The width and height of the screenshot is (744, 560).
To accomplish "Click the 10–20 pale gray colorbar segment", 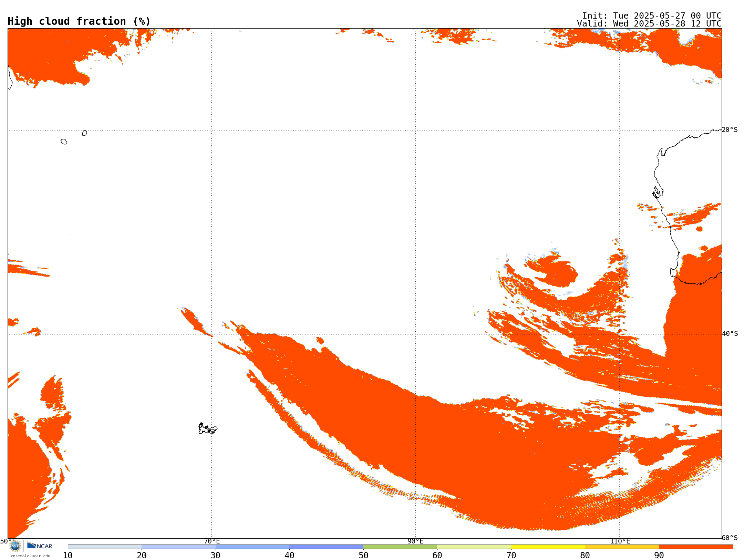I will (x=105, y=547).
